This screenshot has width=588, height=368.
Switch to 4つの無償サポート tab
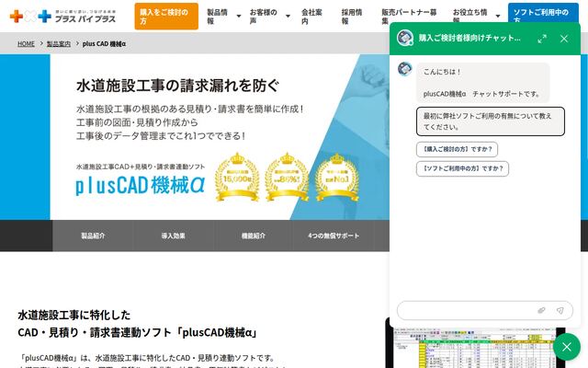[x=334, y=236]
